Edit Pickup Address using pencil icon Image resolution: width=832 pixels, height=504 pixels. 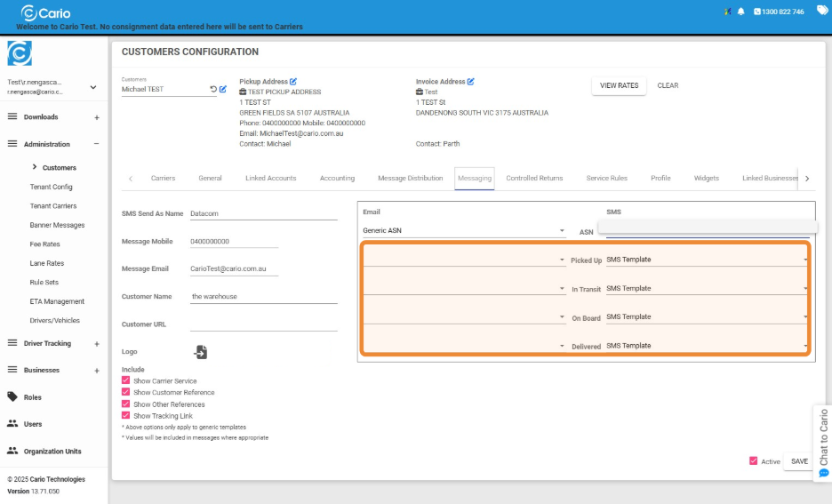(x=293, y=82)
